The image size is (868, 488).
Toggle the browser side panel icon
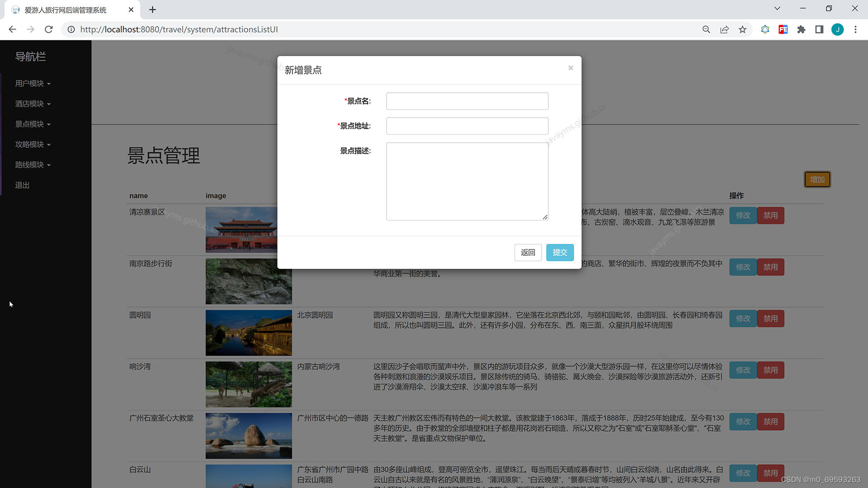click(x=819, y=29)
